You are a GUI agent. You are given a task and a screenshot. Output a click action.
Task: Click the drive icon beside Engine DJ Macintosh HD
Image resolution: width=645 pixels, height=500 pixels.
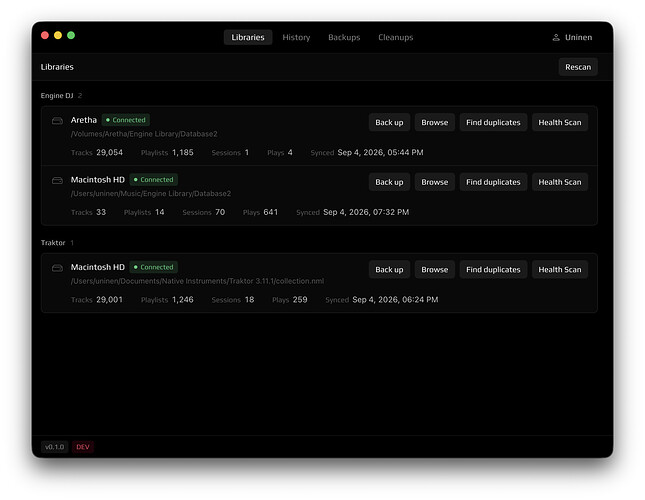click(x=57, y=180)
